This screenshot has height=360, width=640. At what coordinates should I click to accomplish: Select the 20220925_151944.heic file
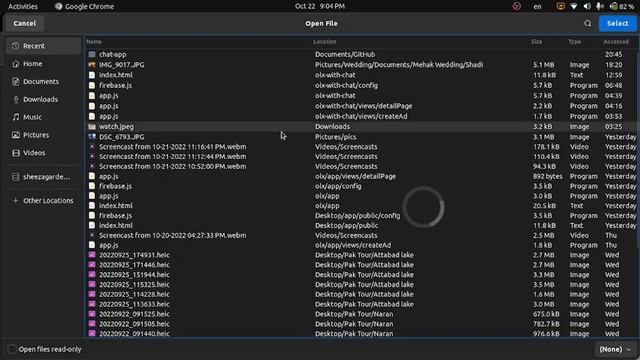coord(361,275)
